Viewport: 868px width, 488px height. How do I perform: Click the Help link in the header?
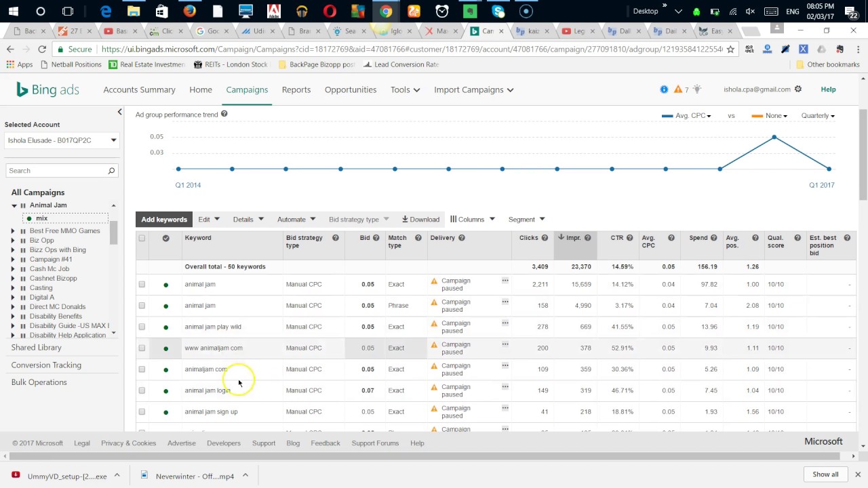(828, 89)
